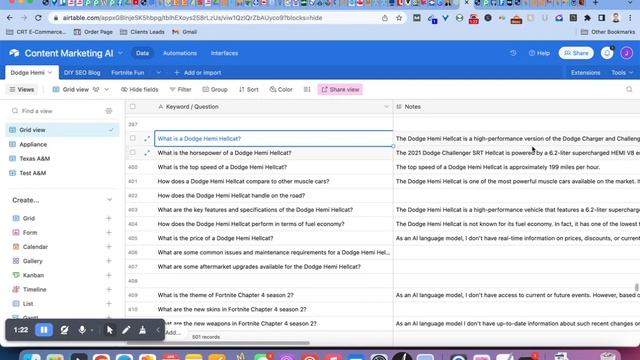The width and height of the screenshot is (640, 360).
Task: Open Tools dropdown menu
Action: click(x=622, y=73)
